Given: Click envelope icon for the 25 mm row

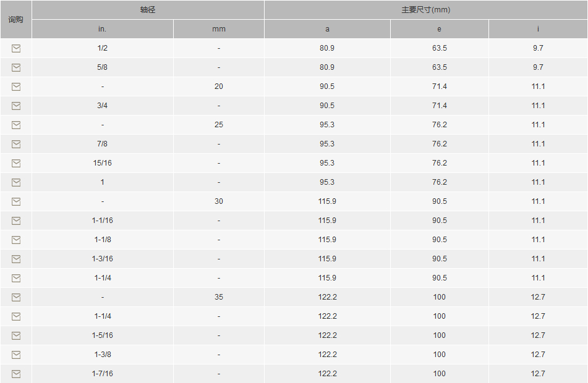Looking at the screenshot, I should tap(16, 125).
